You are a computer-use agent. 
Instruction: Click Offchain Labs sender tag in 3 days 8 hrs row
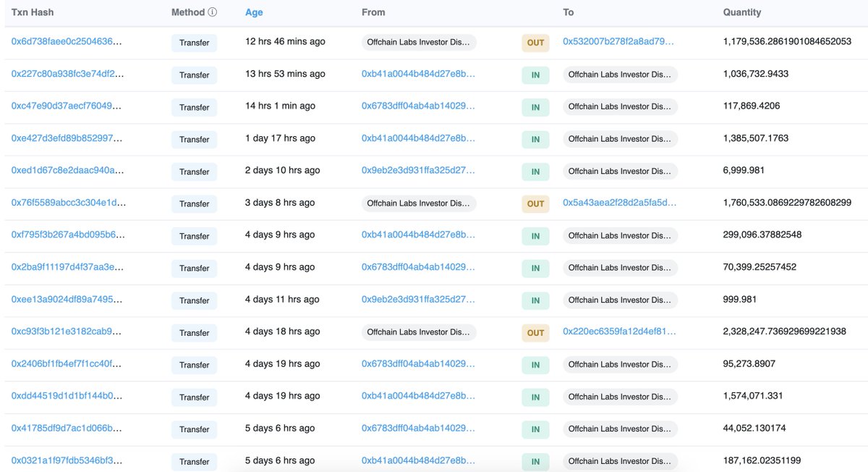(419, 203)
